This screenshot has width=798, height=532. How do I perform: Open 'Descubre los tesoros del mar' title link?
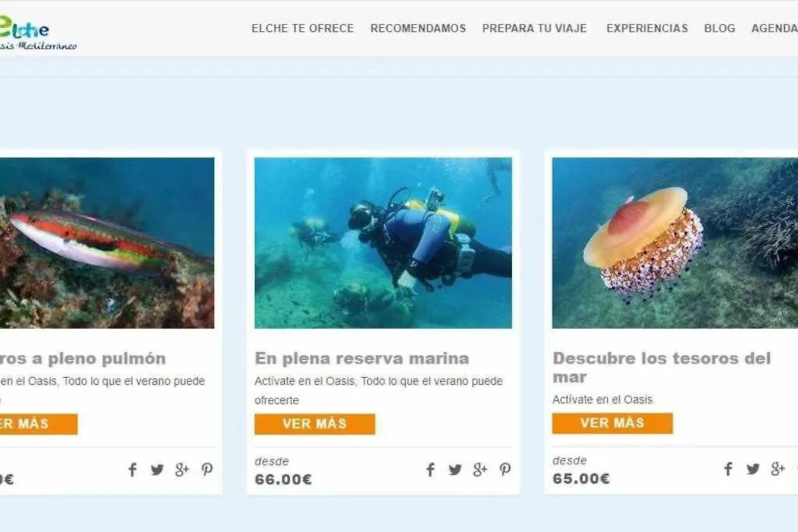tap(662, 367)
